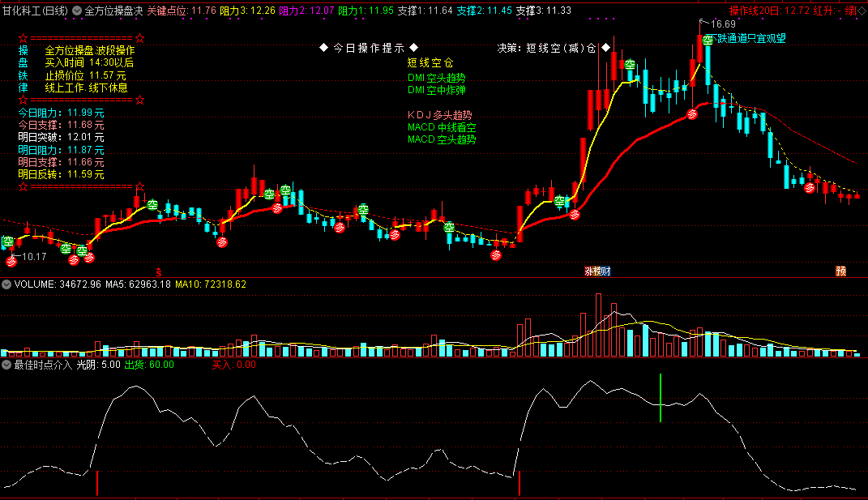The width and height of the screenshot is (868, 500).
Task: Click the MACD 中线看空 line
Action: [x=442, y=127]
